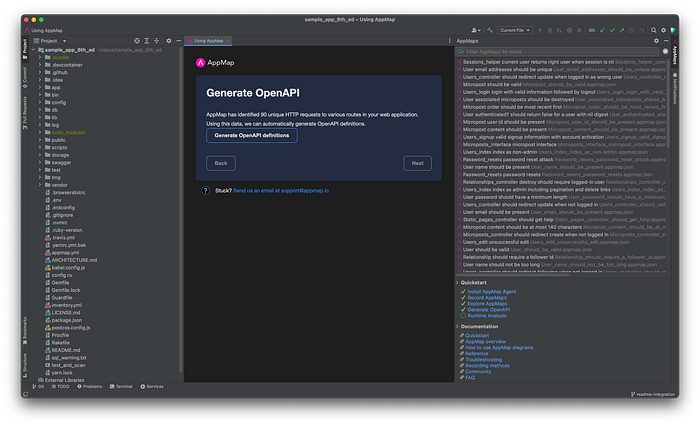Click the Debug bug icon in toolbar

550,30
